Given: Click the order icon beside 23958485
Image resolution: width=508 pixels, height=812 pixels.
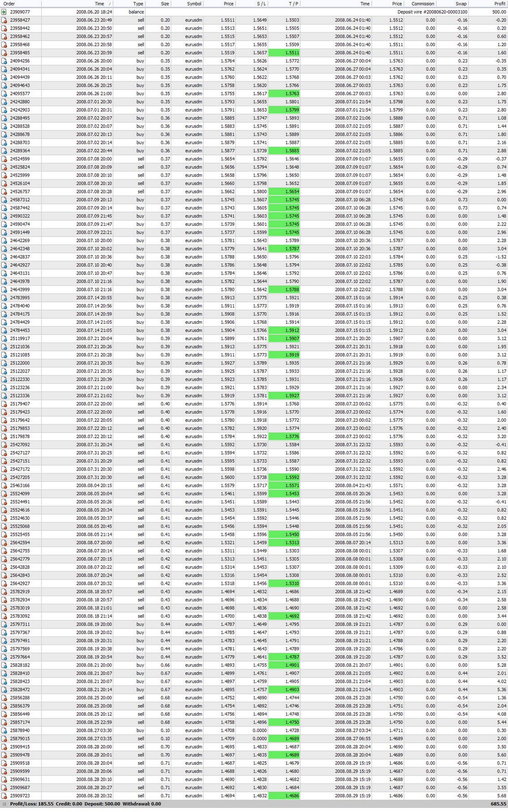Looking at the screenshot, I should 4,53.
